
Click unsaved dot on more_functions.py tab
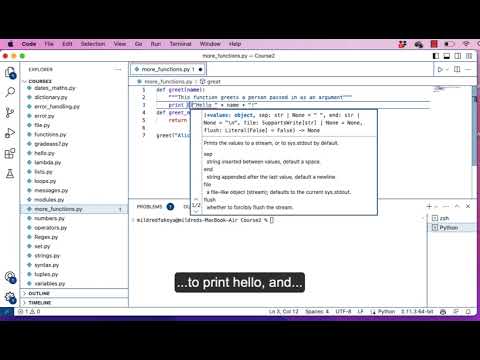200,69
